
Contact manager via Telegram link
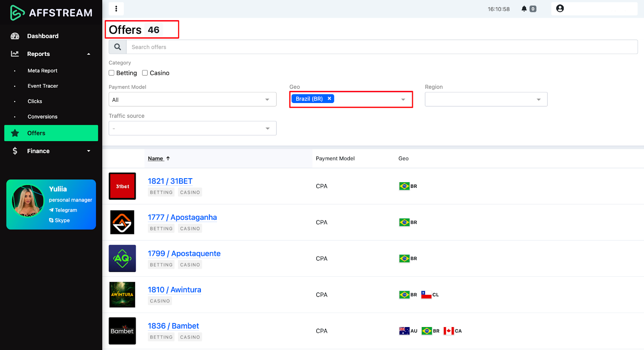pos(63,210)
